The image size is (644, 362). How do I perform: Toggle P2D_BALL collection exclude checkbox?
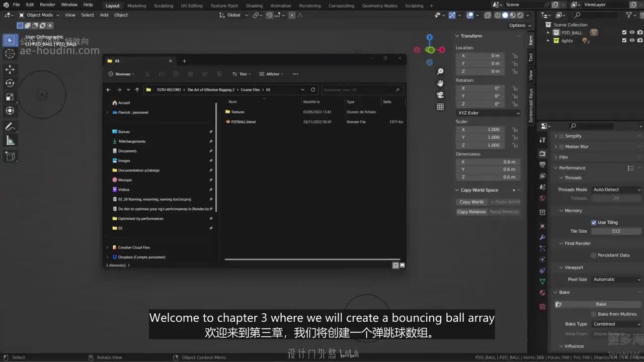pyautogui.click(x=624, y=33)
